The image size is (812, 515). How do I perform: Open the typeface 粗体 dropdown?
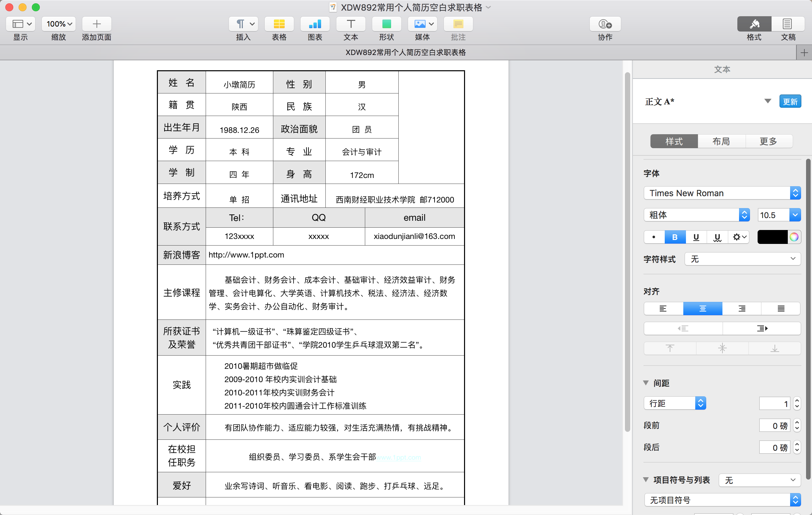697,215
